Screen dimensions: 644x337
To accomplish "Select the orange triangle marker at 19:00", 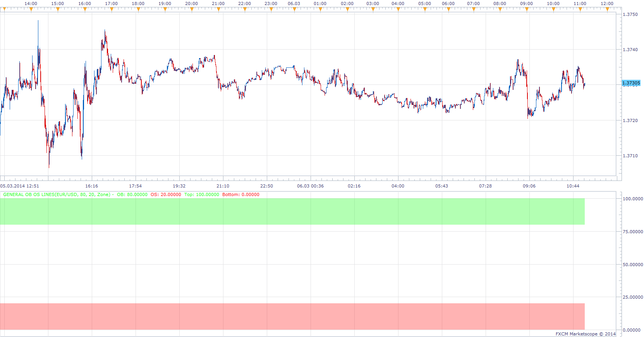I will point(165,10).
